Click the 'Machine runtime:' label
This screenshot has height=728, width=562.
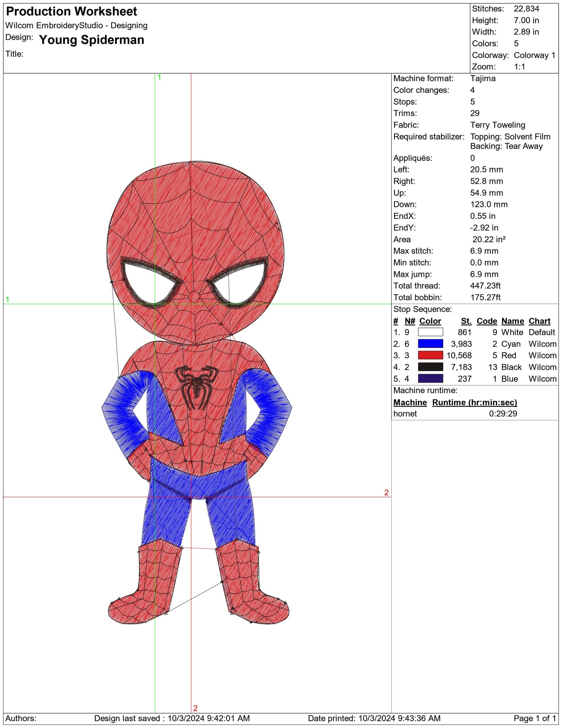(425, 390)
